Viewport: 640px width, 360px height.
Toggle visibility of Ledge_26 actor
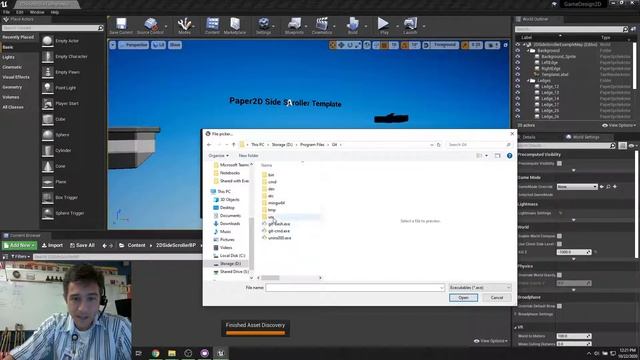click(x=518, y=116)
